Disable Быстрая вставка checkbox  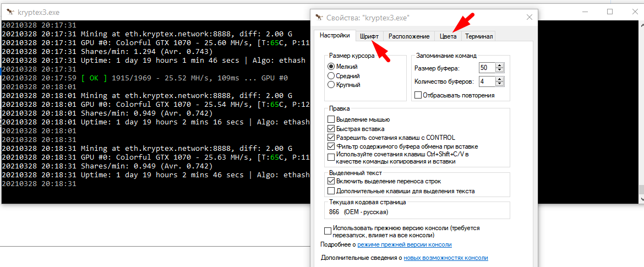click(x=331, y=129)
